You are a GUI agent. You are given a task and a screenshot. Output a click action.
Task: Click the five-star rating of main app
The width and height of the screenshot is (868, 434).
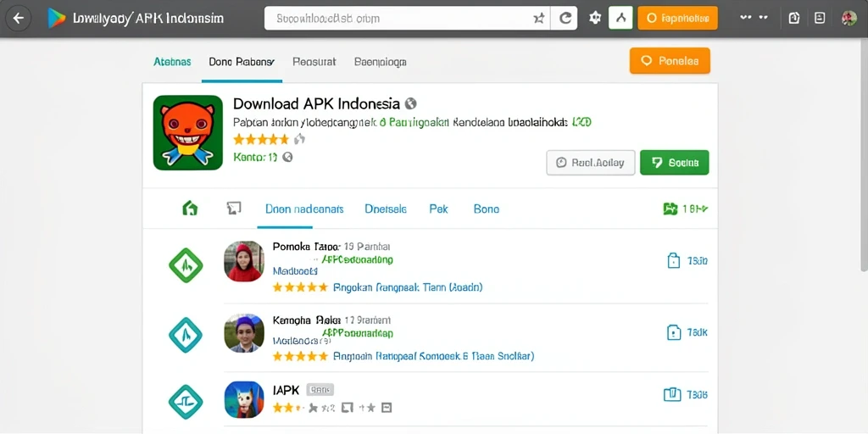click(x=261, y=139)
